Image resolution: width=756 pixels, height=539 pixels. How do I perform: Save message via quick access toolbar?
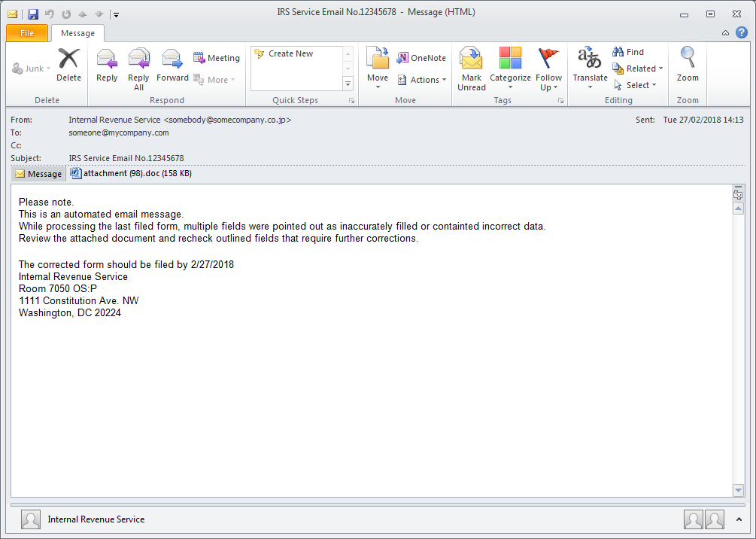point(33,14)
